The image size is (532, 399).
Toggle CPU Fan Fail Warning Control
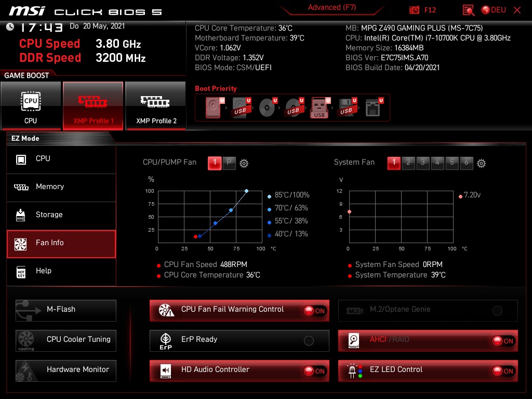click(240, 311)
